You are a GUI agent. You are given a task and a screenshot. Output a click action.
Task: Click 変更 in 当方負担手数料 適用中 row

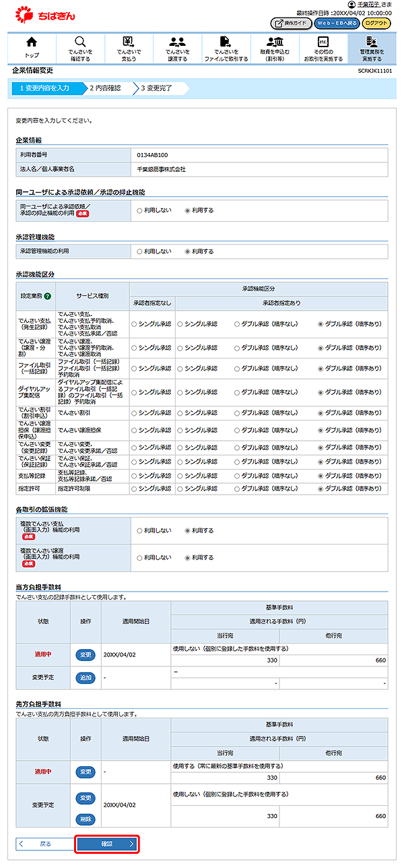point(86,654)
